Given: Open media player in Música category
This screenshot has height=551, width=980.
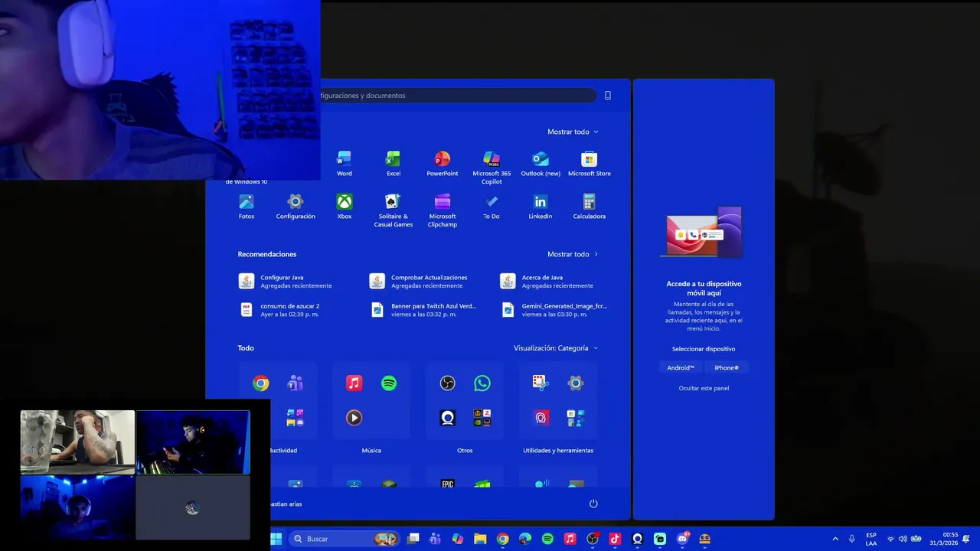Looking at the screenshot, I should tap(354, 418).
